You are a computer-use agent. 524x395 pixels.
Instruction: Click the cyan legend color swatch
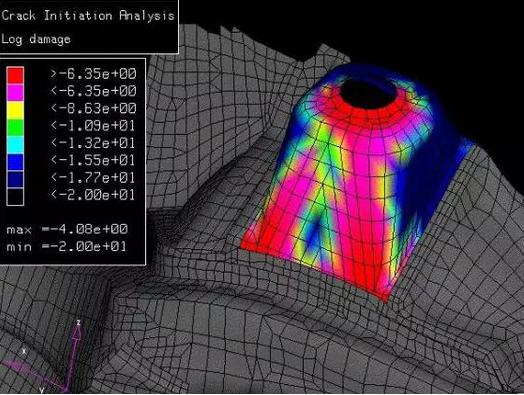click(x=15, y=145)
